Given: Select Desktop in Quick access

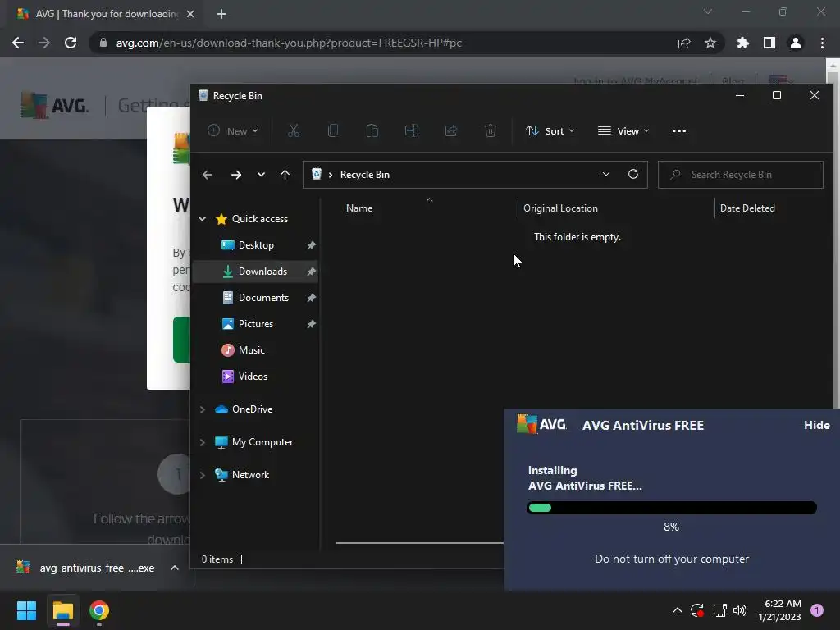Looking at the screenshot, I should point(256,245).
